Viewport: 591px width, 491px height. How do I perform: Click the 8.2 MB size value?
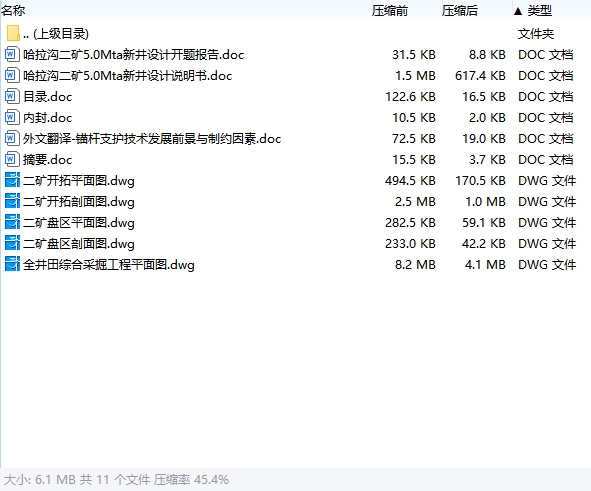pyautogui.click(x=415, y=265)
